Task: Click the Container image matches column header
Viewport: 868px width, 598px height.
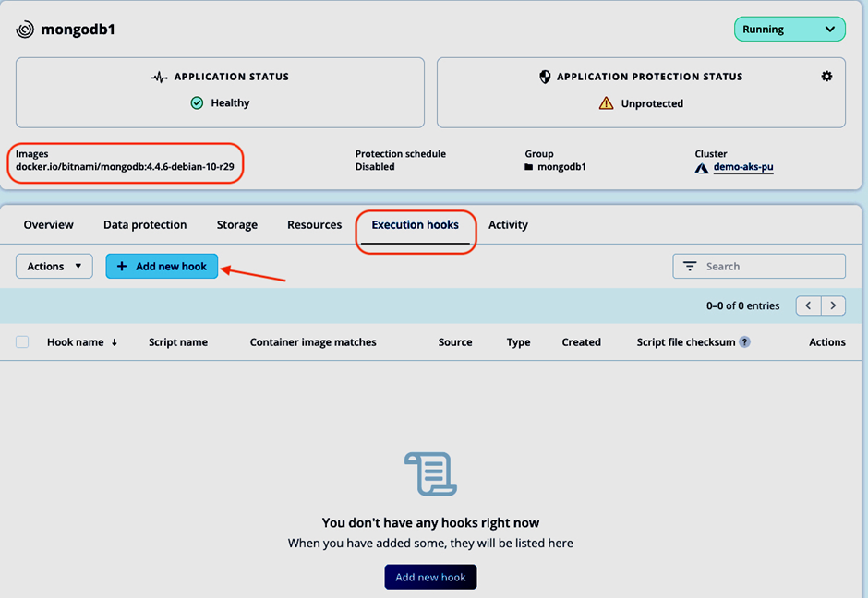Action: pyautogui.click(x=313, y=342)
